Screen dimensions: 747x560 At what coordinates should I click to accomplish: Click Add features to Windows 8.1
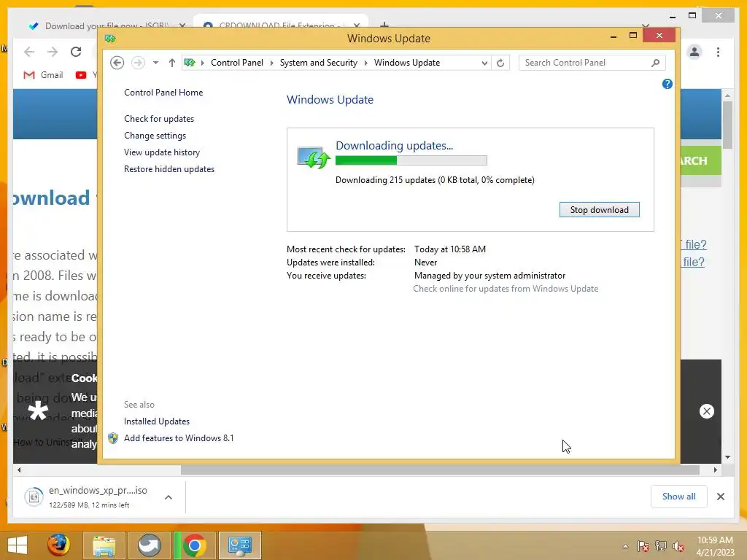[x=179, y=438]
